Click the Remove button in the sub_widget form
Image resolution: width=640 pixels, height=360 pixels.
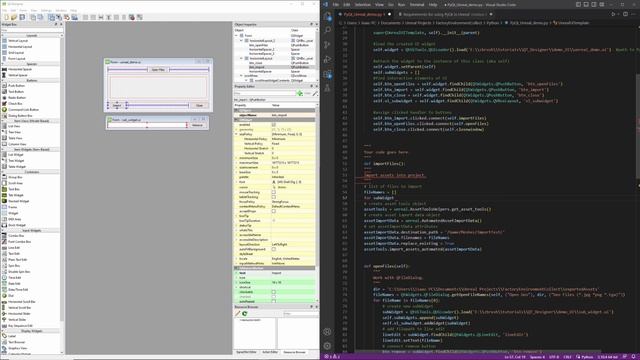pyautogui.click(x=197, y=125)
